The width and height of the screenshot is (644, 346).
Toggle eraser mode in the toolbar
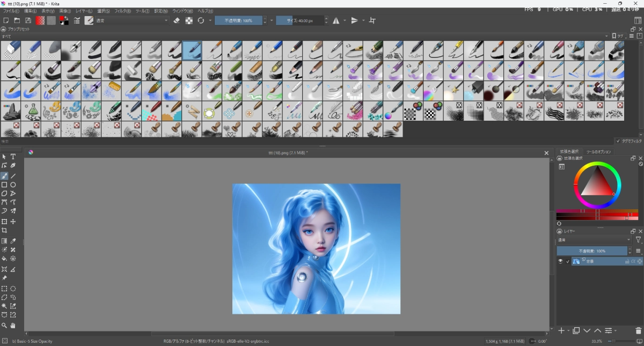point(177,20)
